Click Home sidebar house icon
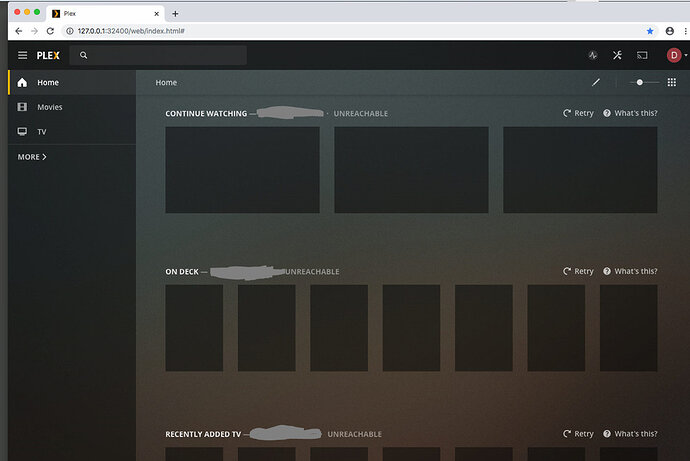The width and height of the screenshot is (690, 461). [x=22, y=82]
